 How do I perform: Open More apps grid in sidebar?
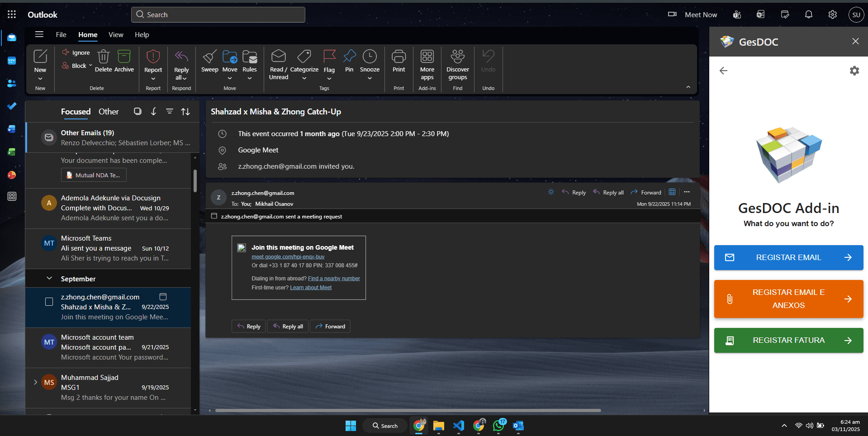(x=12, y=196)
